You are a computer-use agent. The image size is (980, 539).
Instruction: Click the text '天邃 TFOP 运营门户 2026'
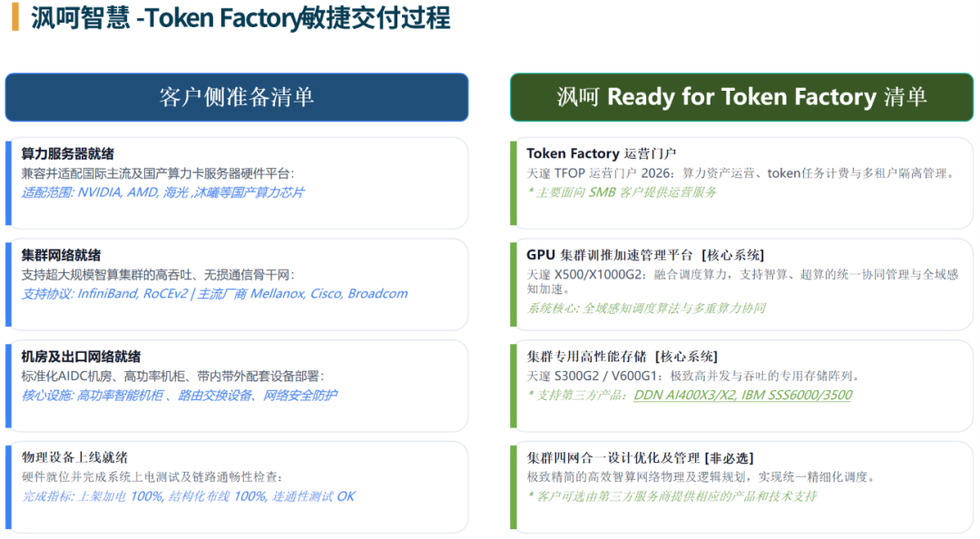click(x=599, y=173)
